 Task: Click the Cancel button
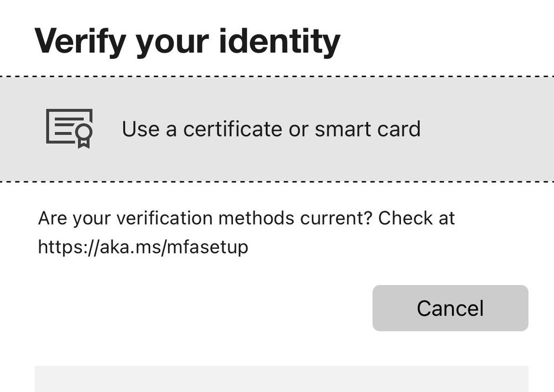point(450,308)
